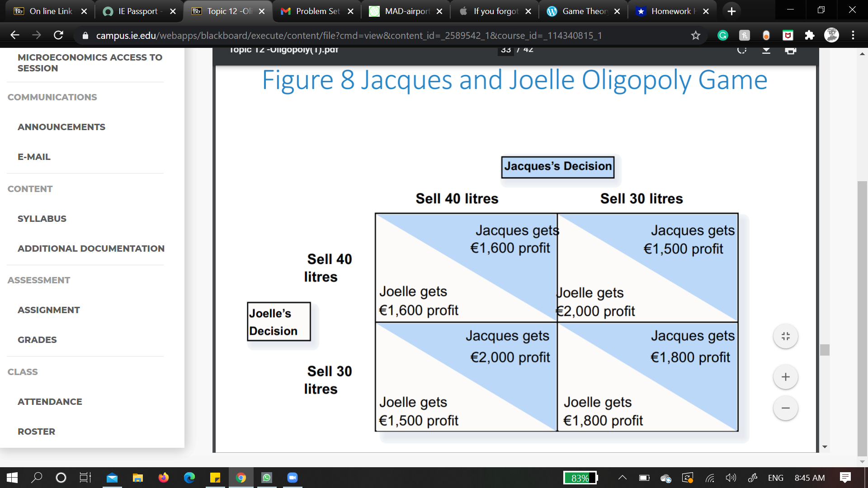Go to the Announcements sidebar link
This screenshot has width=868, height=488.
[x=61, y=127]
